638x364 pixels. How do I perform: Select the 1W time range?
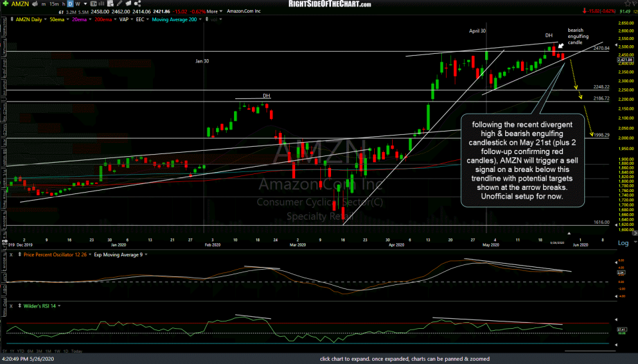pos(57,351)
